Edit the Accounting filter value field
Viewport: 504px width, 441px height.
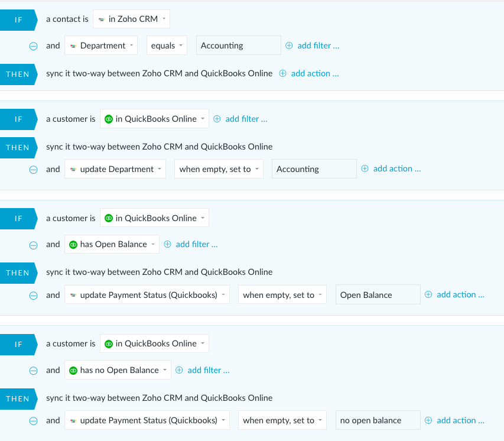[239, 46]
